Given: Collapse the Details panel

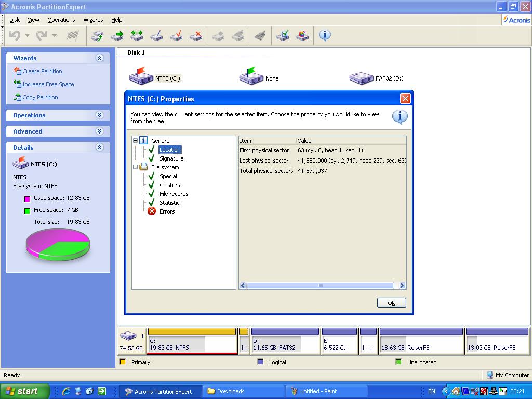Looking at the screenshot, I should (x=99, y=147).
